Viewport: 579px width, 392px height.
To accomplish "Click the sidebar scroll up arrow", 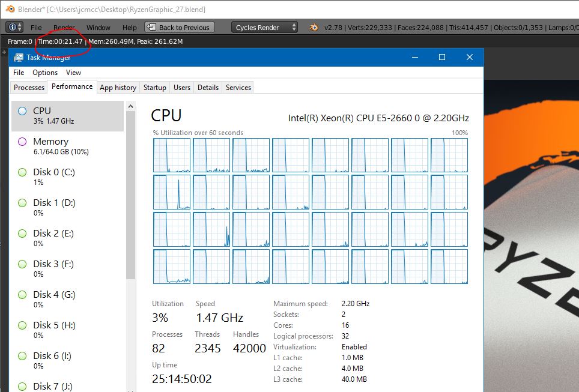I will 130,106.
